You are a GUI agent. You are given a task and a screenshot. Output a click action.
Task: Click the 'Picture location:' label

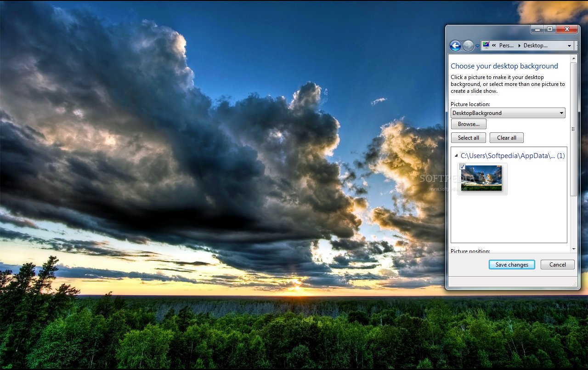coord(470,104)
